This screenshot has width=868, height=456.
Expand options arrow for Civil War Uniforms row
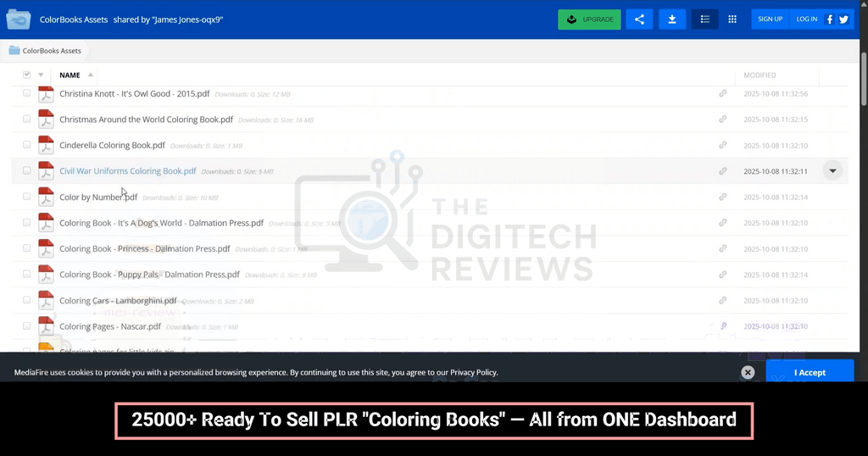point(832,171)
